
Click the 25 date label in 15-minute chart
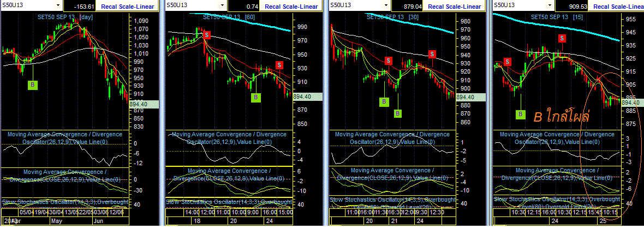602,220
